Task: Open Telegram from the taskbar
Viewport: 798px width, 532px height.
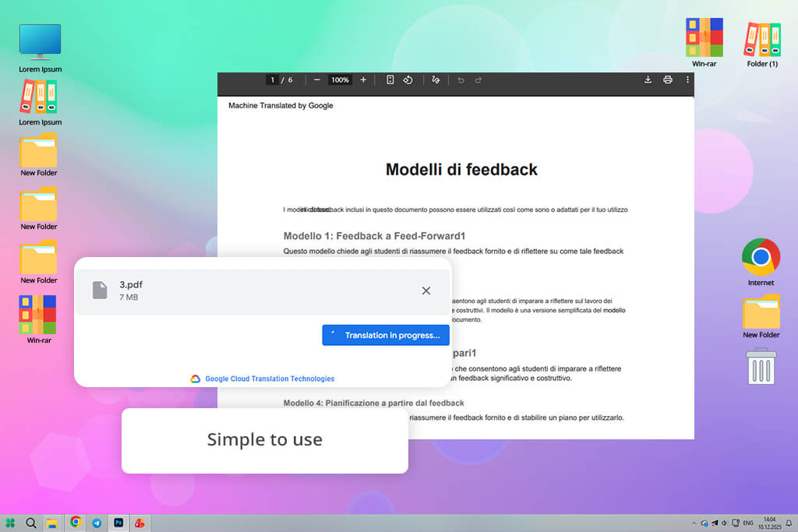Action: pyautogui.click(x=97, y=523)
